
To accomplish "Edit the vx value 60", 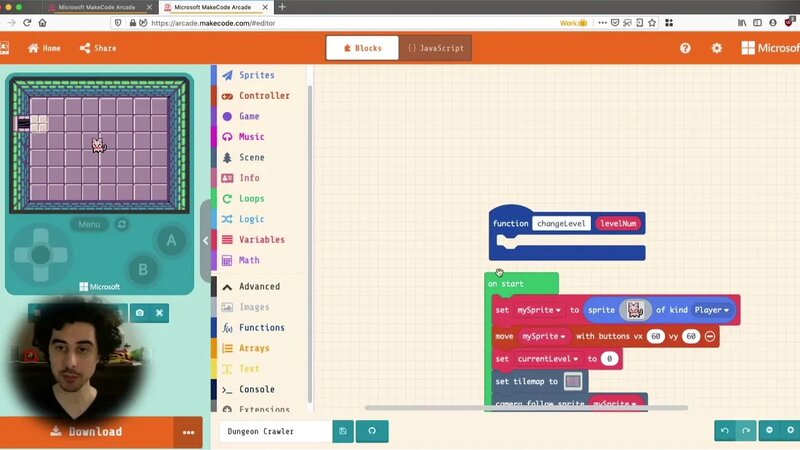I will pos(656,336).
